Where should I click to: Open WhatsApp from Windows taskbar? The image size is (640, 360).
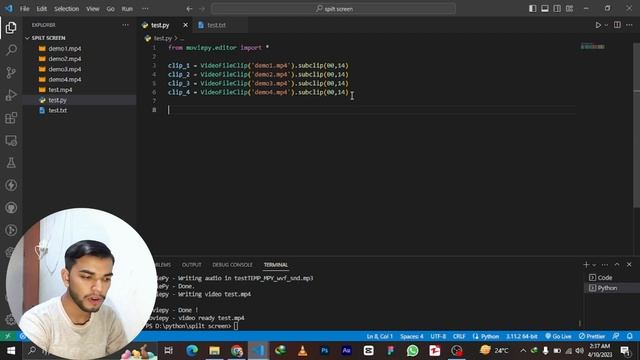(x=412, y=351)
